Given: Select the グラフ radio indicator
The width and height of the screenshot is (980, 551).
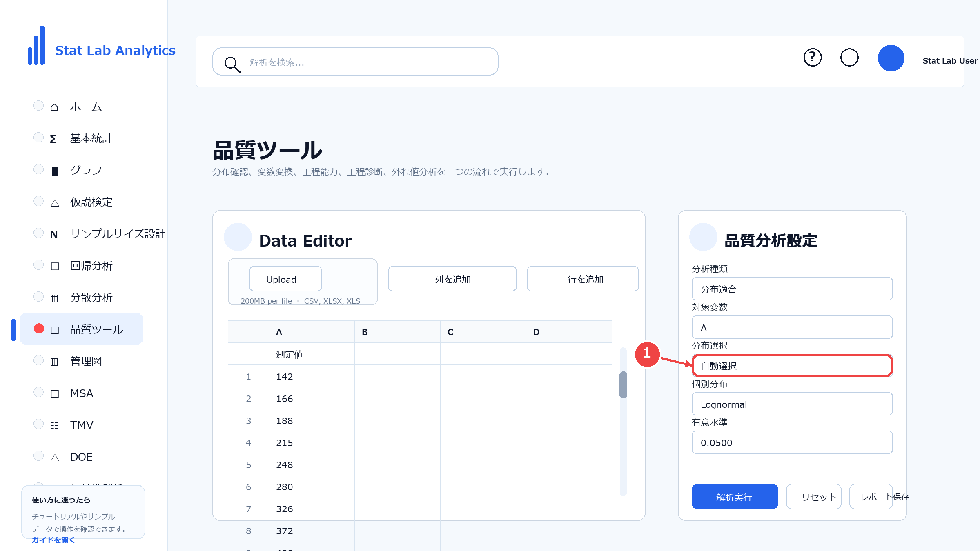Looking at the screenshot, I should (38, 169).
